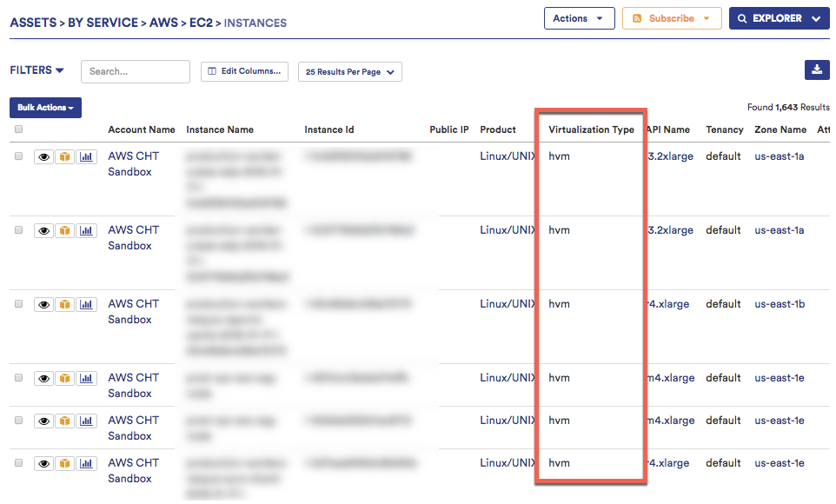The height and width of the screenshot is (504, 836).
Task: Open the 25 Results Per Page dropdown
Action: [x=349, y=72]
